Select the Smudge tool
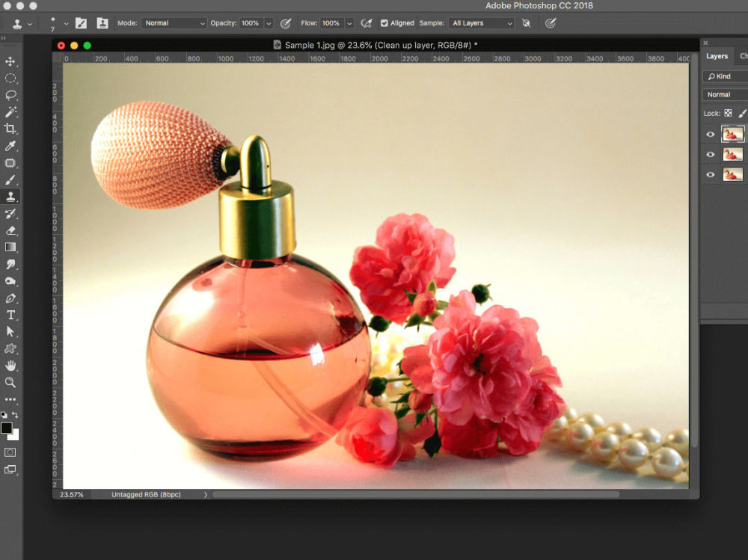This screenshot has width=748, height=560. point(10,264)
